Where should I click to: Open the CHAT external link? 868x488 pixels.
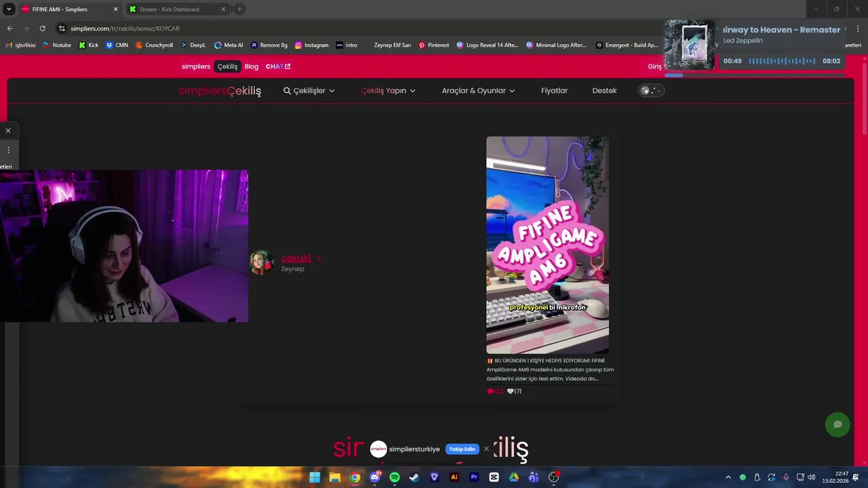278,66
